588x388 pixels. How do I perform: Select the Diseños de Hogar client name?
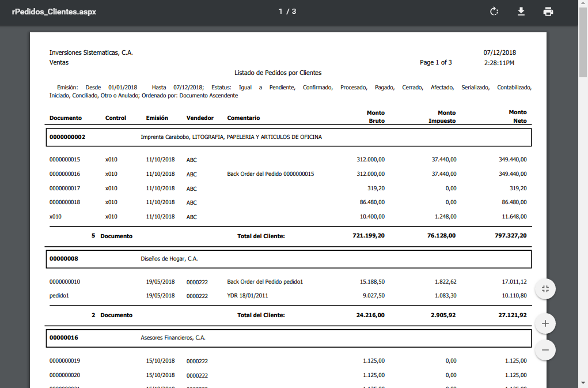(x=169, y=259)
